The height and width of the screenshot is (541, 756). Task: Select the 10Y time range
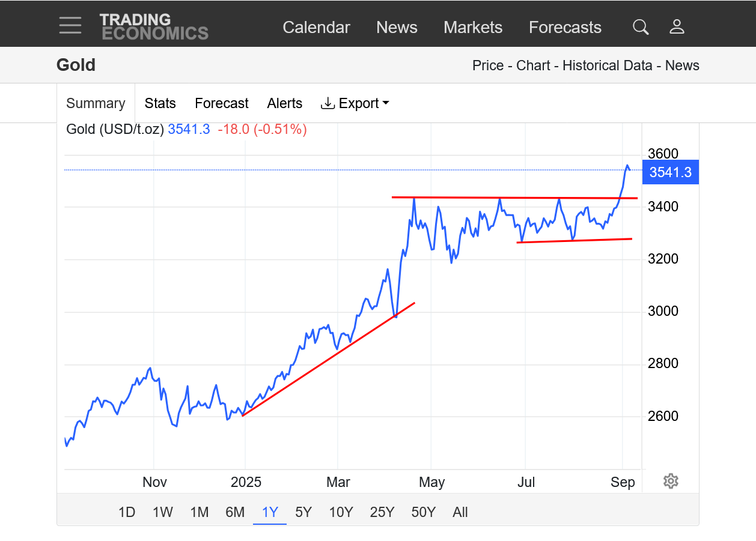[x=341, y=512]
